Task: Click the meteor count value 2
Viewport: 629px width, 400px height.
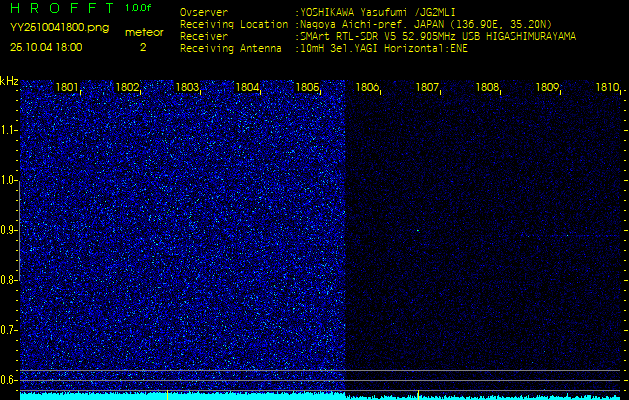Action: [143, 47]
